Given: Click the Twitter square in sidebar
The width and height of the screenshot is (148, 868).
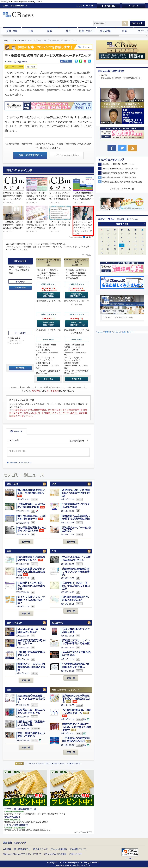Looking at the screenshot, I should (122, 148).
